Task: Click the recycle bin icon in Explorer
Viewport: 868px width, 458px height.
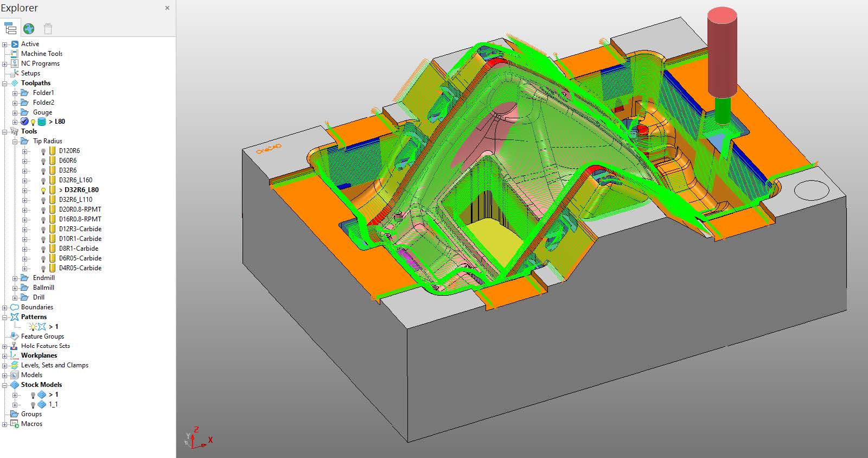Action: click(x=48, y=28)
